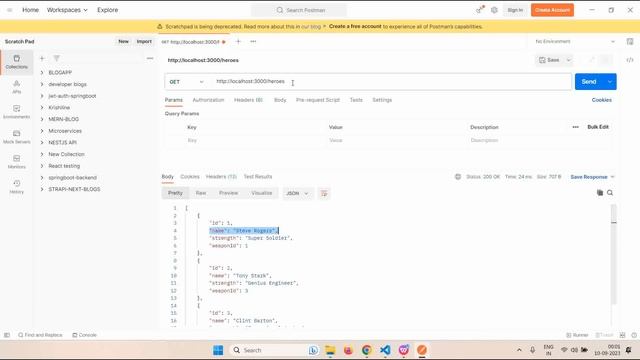The image size is (640, 360).
Task: Click the Create Account button
Action: pos(552,10)
